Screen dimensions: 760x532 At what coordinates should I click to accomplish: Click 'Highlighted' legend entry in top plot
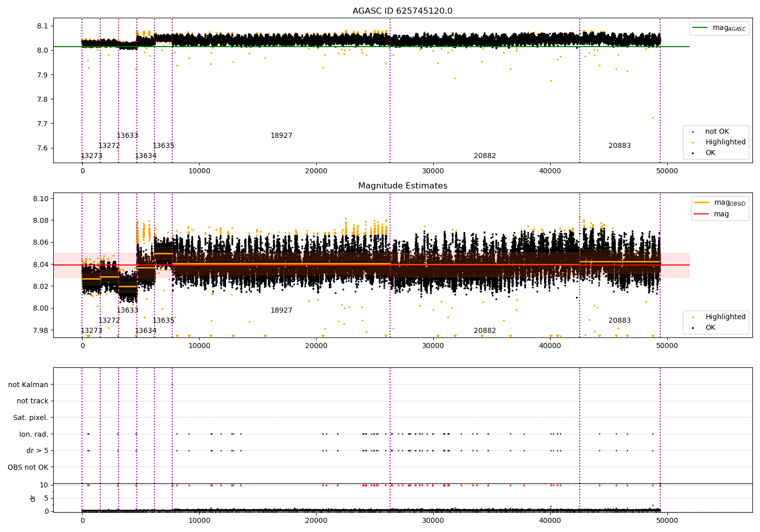tap(726, 142)
